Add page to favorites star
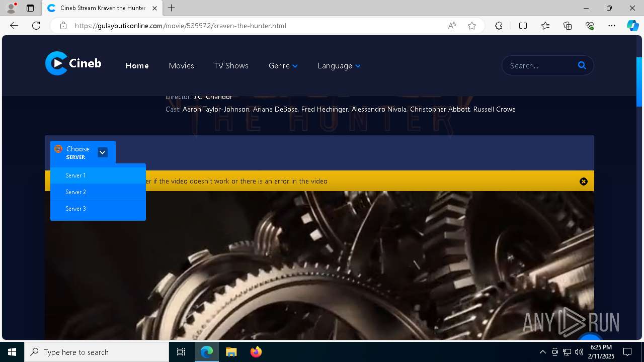The width and height of the screenshot is (644, 362). tap(472, 26)
